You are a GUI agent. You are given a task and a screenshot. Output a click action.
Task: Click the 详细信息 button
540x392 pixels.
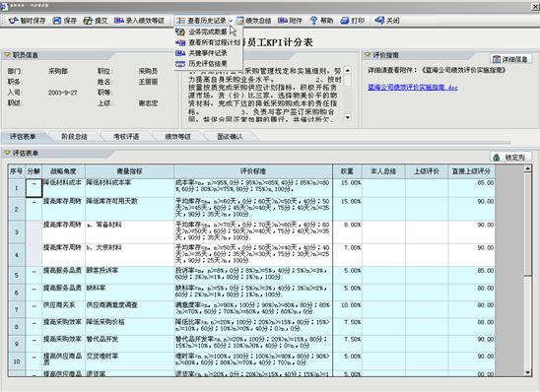tap(510, 59)
